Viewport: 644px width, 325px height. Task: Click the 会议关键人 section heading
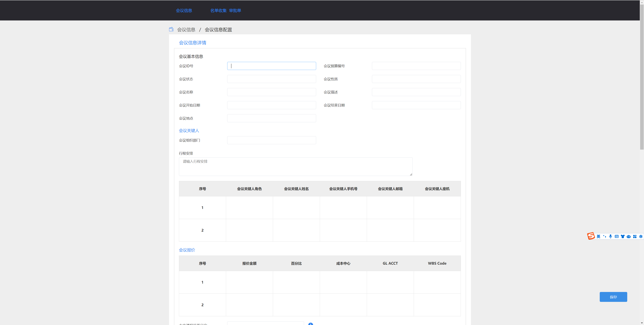pyautogui.click(x=189, y=130)
